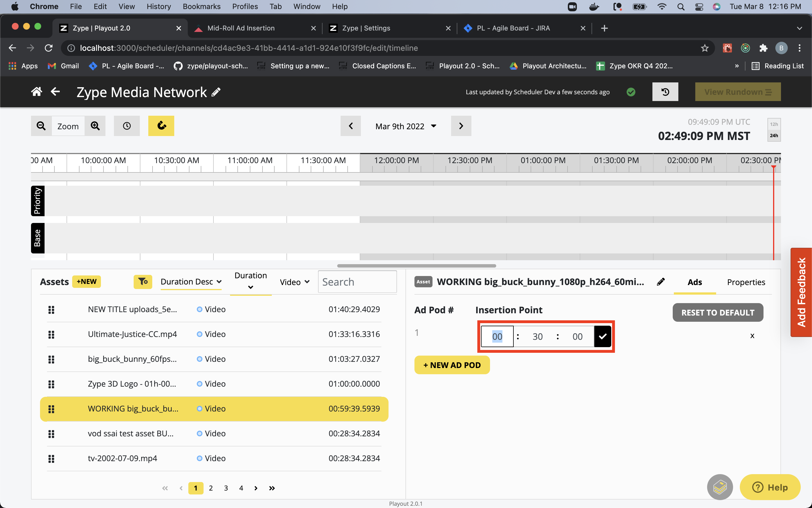Open the Chrome History menu
This screenshot has height=508, width=812.
[159, 6]
